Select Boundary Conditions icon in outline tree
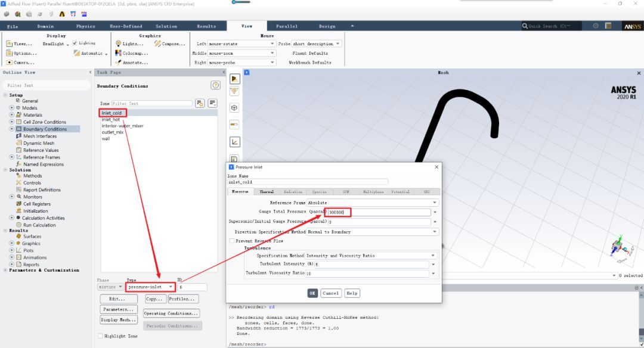The width and height of the screenshot is (644, 348). pyautogui.click(x=18, y=129)
